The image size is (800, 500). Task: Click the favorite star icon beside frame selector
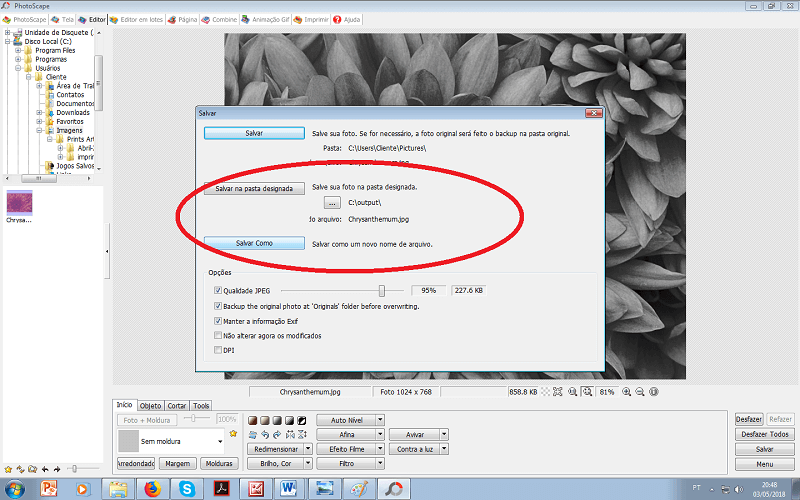(233, 434)
